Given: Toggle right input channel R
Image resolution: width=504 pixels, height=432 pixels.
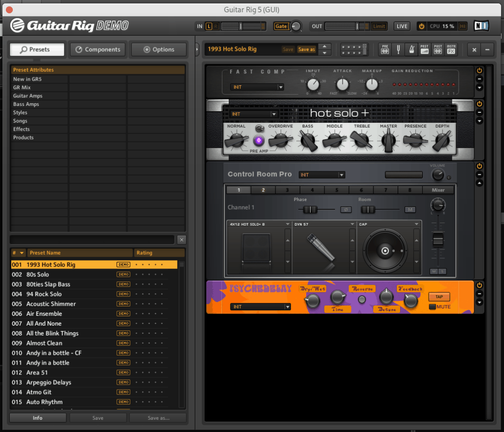Looking at the screenshot, I should coord(216,26).
